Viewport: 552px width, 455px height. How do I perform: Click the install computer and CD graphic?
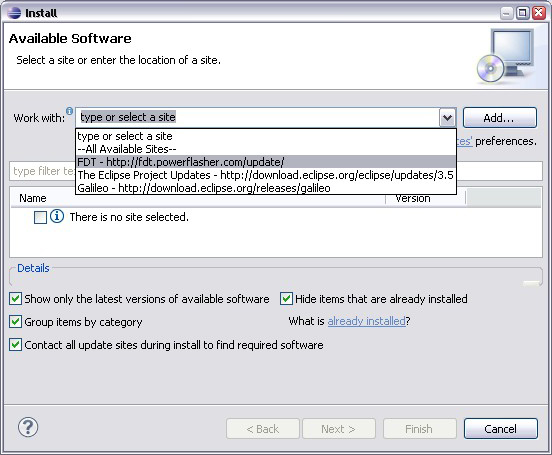506,56
